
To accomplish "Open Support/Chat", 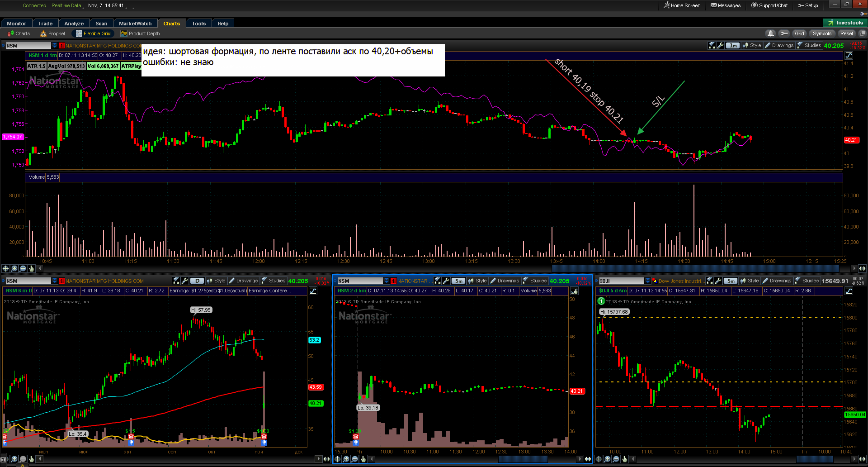I will [769, 5].
